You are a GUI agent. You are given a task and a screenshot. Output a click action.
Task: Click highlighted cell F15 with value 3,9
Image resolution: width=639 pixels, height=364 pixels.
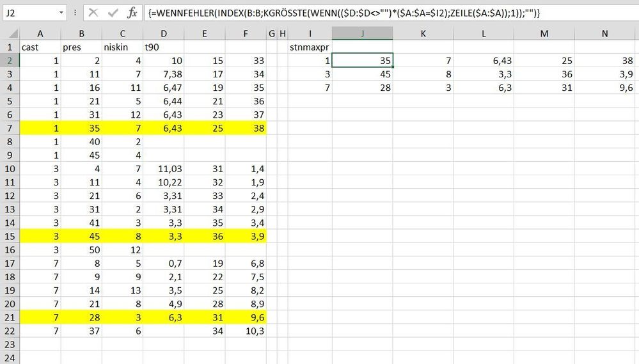(246, 237)
